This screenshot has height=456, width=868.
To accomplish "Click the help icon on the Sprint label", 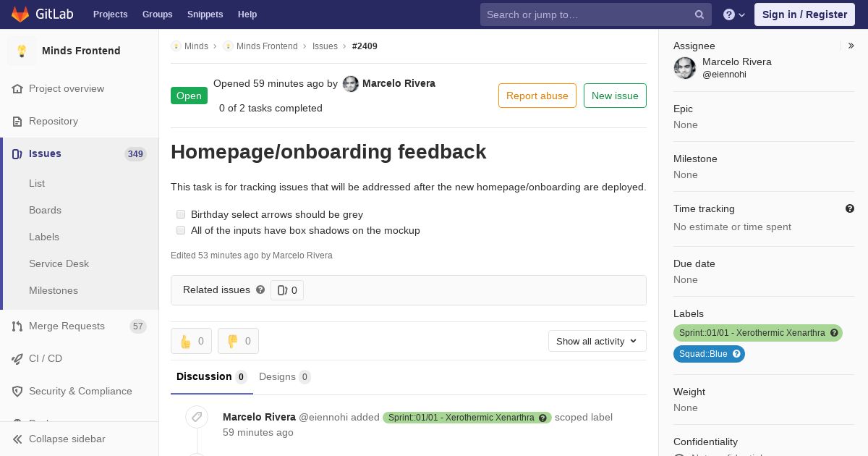I will (x=834, y=333).
